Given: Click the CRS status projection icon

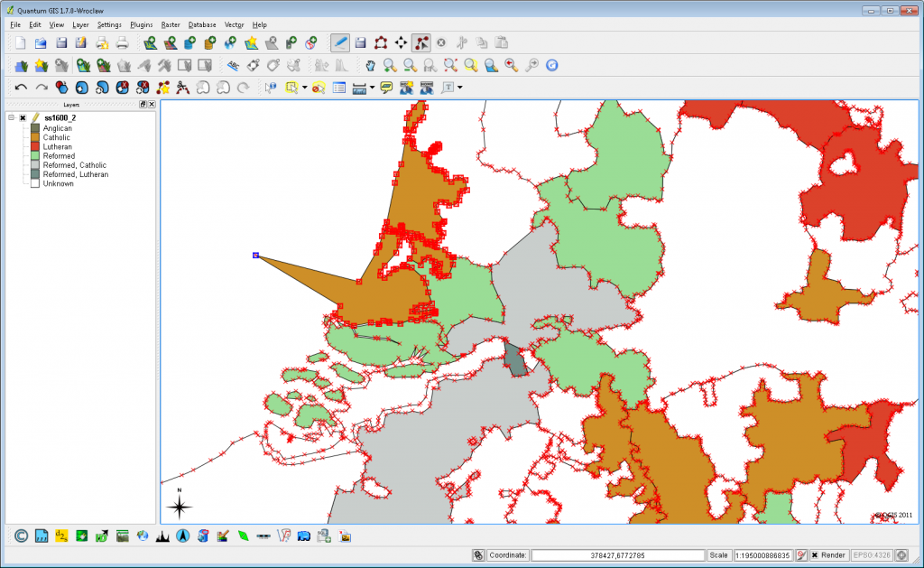Looking at the screenshot, I should click(x=901, y=555).
